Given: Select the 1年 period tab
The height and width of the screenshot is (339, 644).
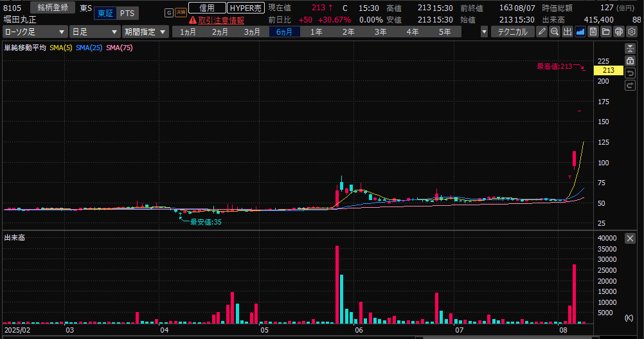Looking at the screenshot, I should 316,32.
